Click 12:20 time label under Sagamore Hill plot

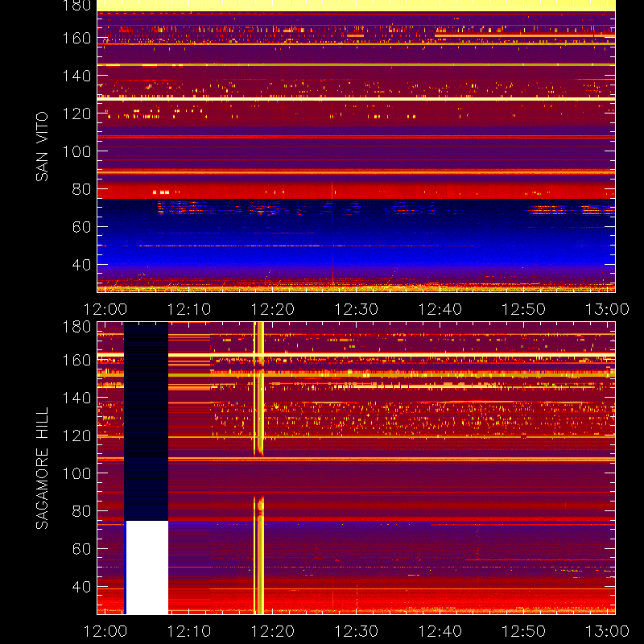[273, 631]
